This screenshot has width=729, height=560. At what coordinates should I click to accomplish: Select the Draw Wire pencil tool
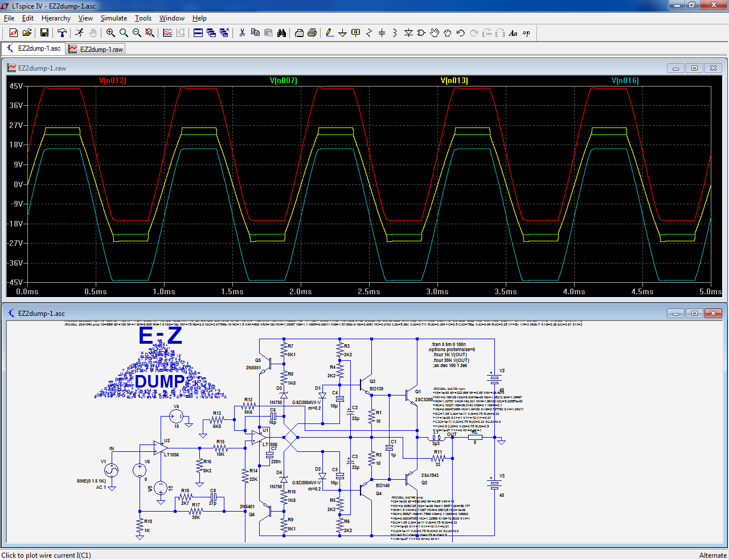(x=330, y=33)
